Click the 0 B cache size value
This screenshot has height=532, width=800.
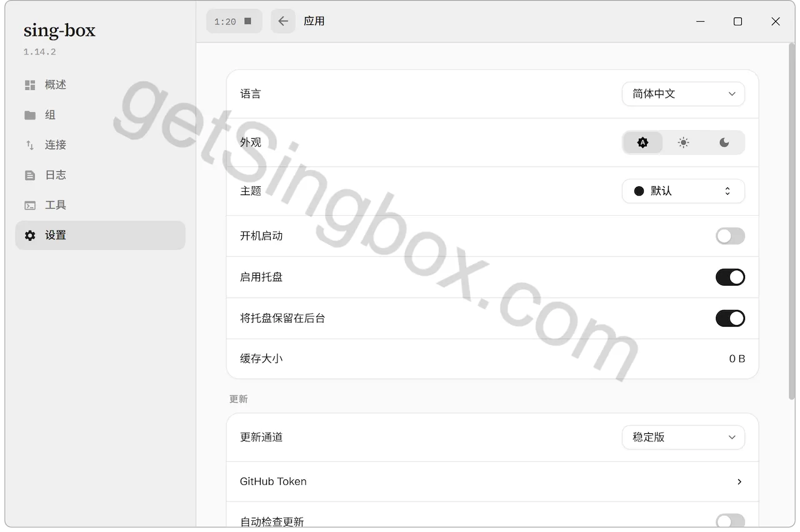pyautogui.click(x=737, y=359)
